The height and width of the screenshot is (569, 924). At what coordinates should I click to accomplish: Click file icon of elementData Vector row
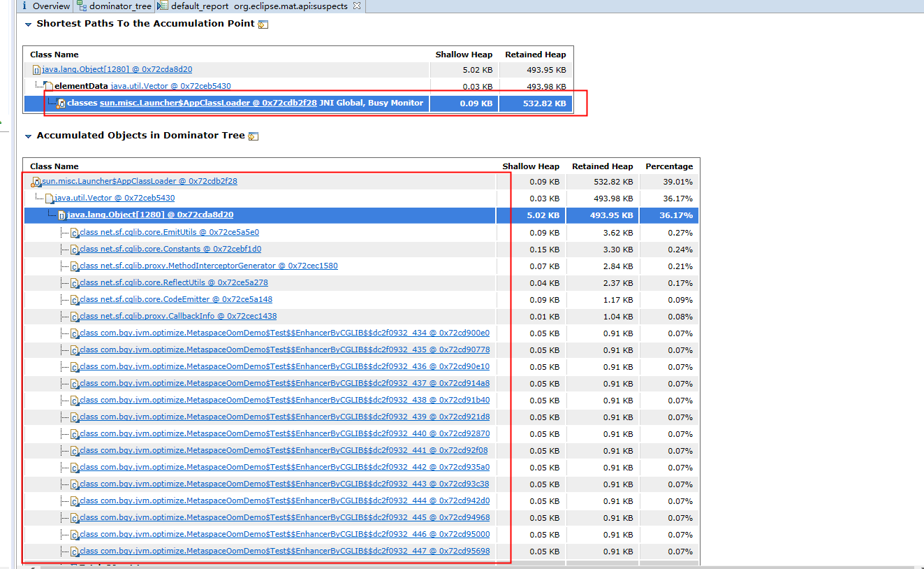[x=49, y=87]
